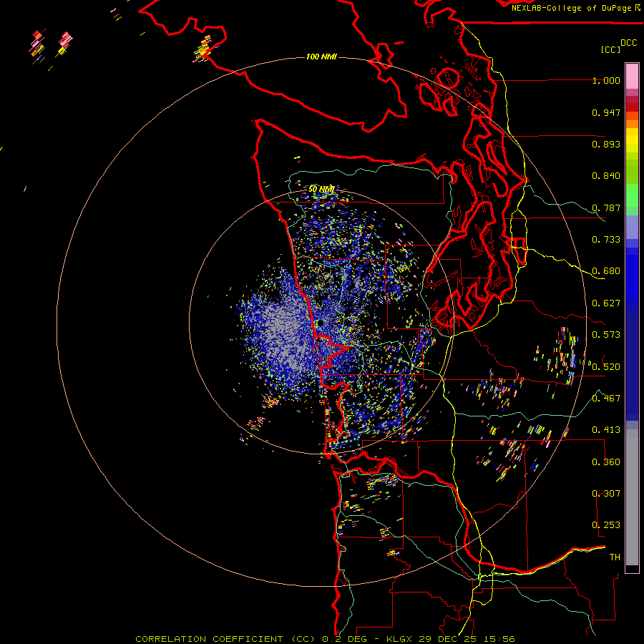Click the DCC legend title
Viewport: 644px width, 644px height.
pos(629,43)
